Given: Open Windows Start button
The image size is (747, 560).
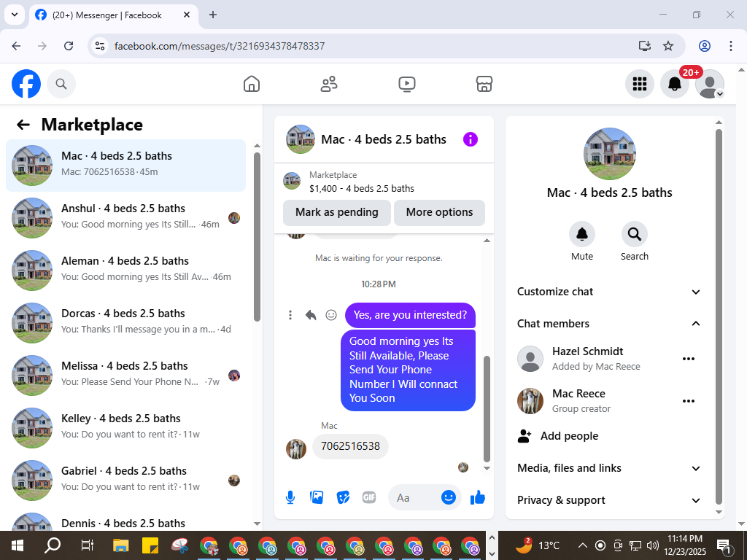Looking at the screenshot, I should [18, 545].
